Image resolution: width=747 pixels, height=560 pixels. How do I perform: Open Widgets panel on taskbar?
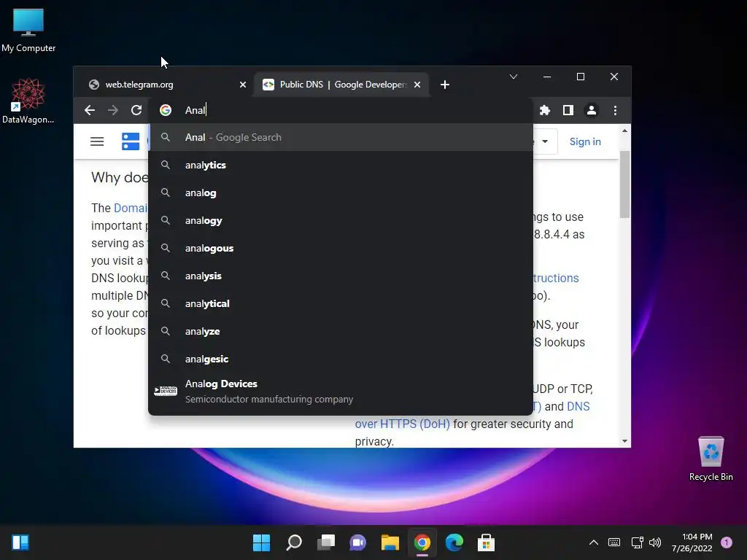tap(20, 542)
